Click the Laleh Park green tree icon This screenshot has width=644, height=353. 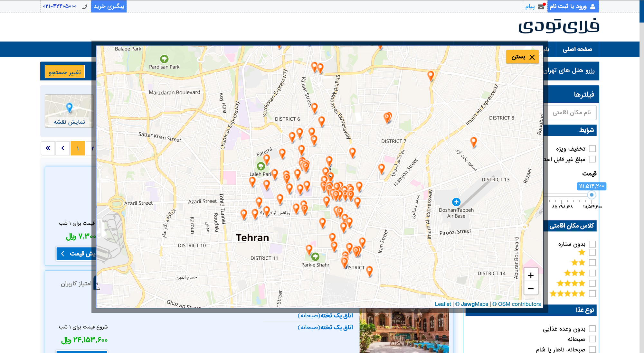pos(261,166)
